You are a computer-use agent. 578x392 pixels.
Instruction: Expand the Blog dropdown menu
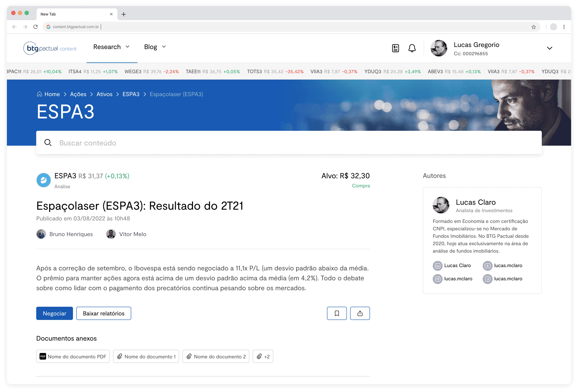coord(155,47)
